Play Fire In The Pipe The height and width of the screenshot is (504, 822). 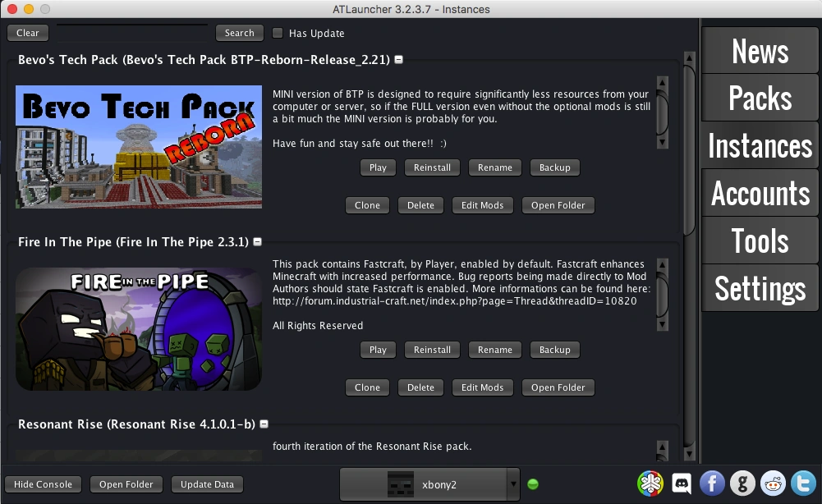point(378,350)
